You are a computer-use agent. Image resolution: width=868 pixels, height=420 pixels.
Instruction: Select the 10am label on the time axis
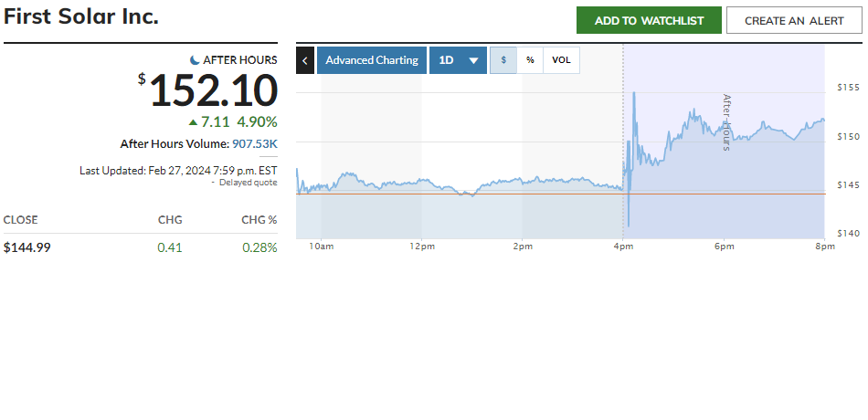pyautogui.click(x=321, y=247)
